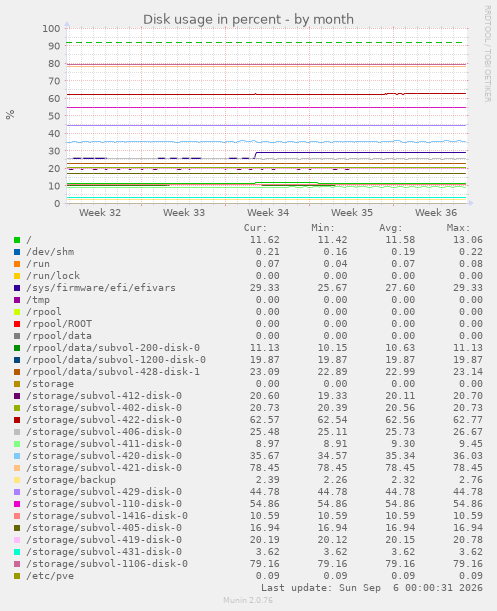Image resolution: width=497 pixels, height=611 pixels.
Task: Click the yellow-green swatch for subvol-402-disk-0
Action: pos(17,408)
